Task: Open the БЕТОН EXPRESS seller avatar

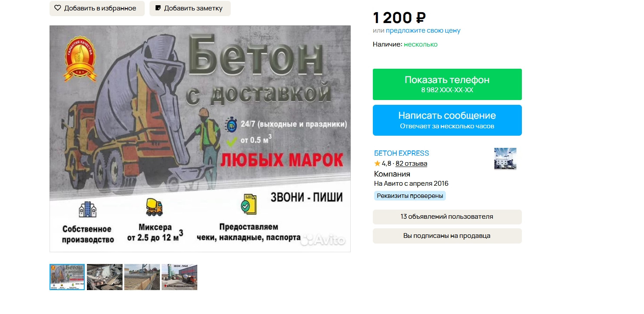Action: pyautogui.click(x=505, y=158)
